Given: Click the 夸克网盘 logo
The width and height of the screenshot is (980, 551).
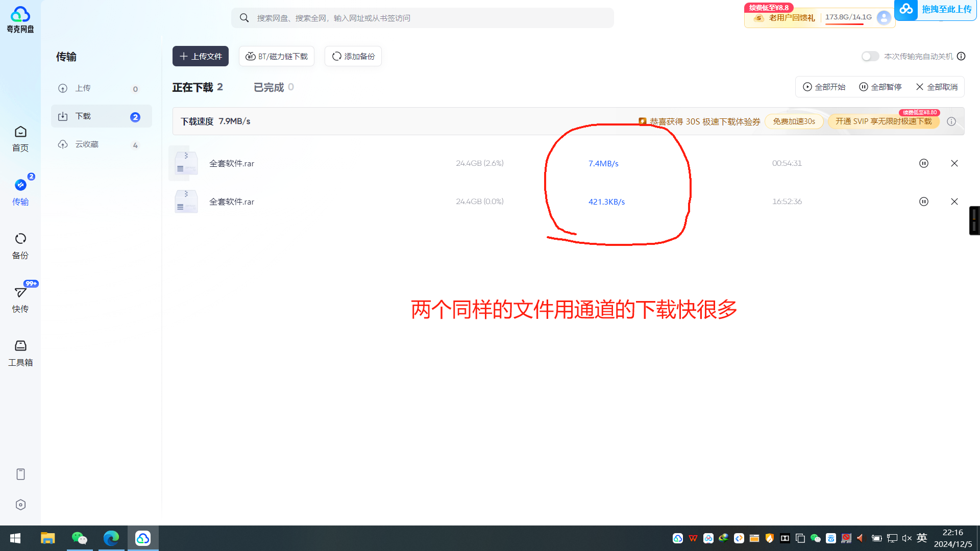Looking at the screenshot, I should tap(20, 19).
